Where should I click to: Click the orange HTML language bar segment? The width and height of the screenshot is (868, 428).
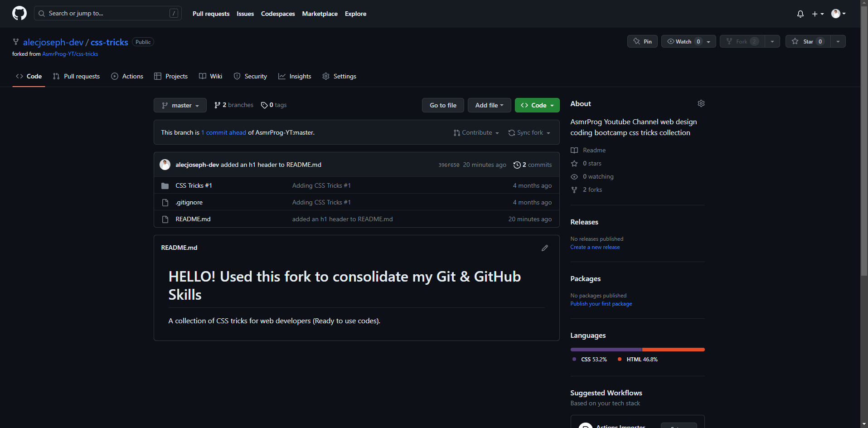(x=674, y=350)
